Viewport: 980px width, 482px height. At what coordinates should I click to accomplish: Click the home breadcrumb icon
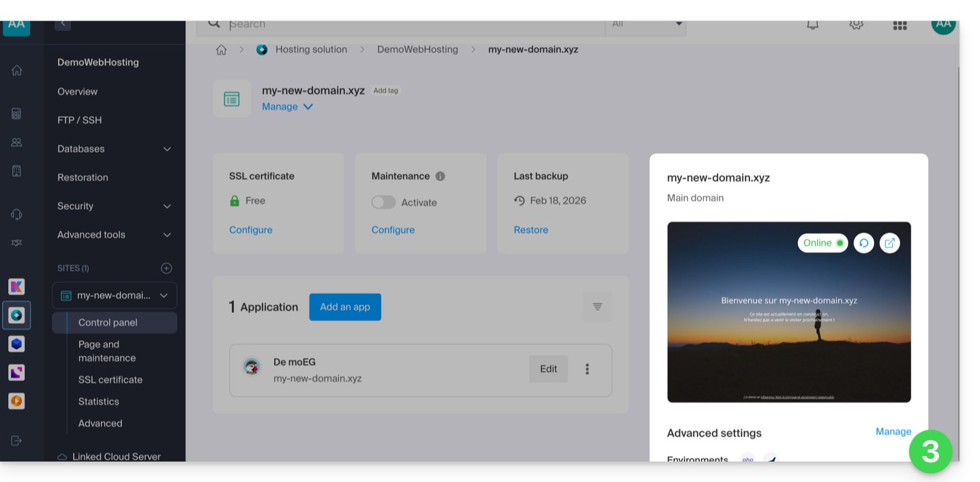pos(221,50)
